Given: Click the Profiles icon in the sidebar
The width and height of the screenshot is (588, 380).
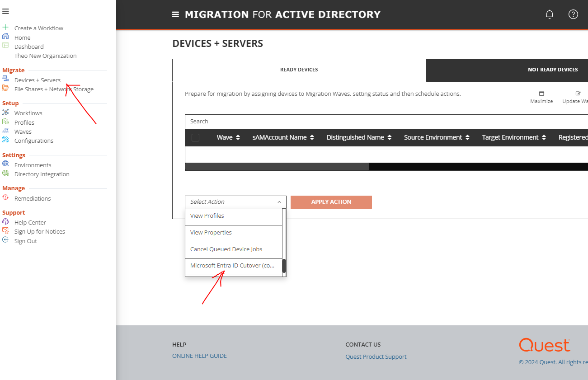Looking at the screenshot, I should (5, 122).
